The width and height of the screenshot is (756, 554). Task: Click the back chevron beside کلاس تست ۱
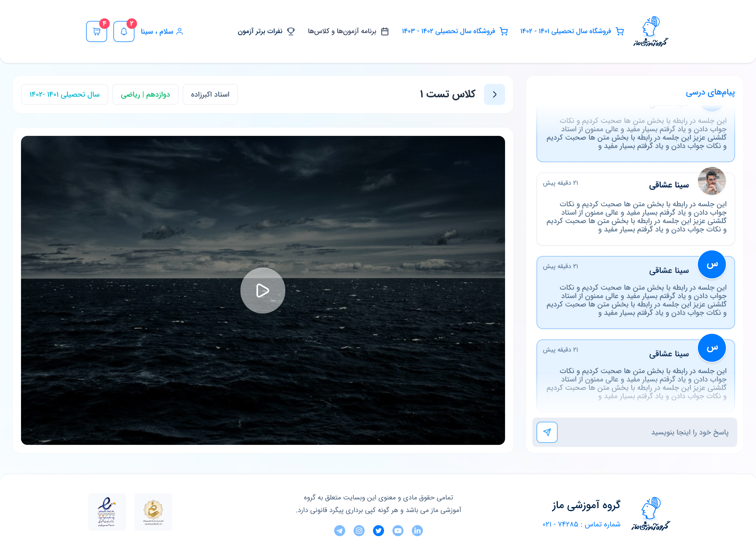(494, 95)
